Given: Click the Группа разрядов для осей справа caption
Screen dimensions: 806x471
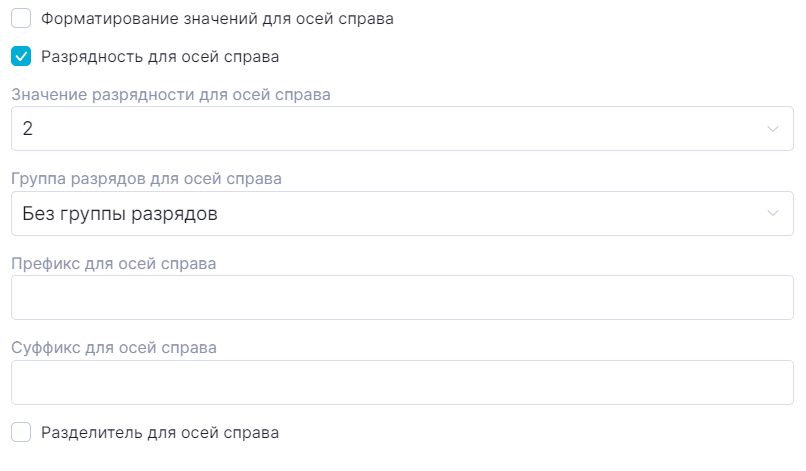Looking at the screenshot, I should coord(146,179).
